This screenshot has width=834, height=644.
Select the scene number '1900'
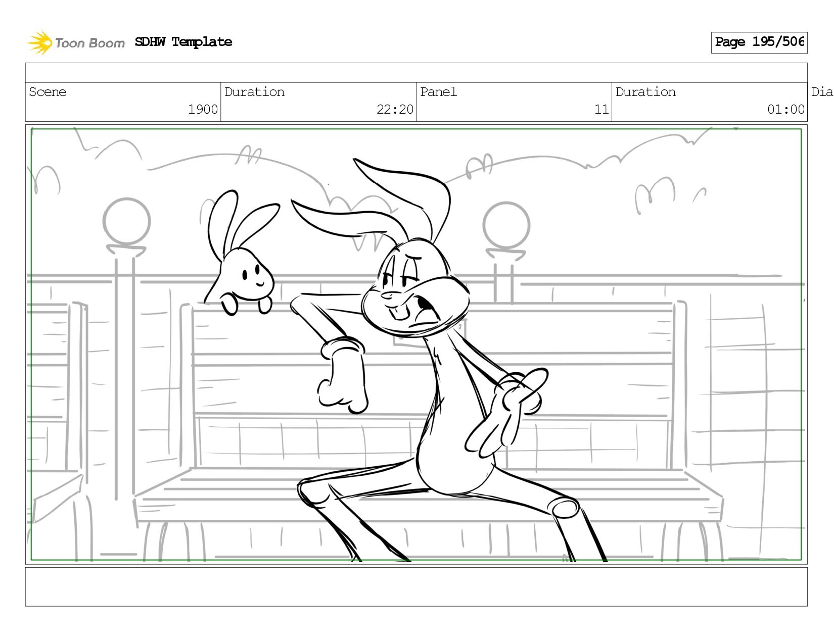[x=203, y=110]
